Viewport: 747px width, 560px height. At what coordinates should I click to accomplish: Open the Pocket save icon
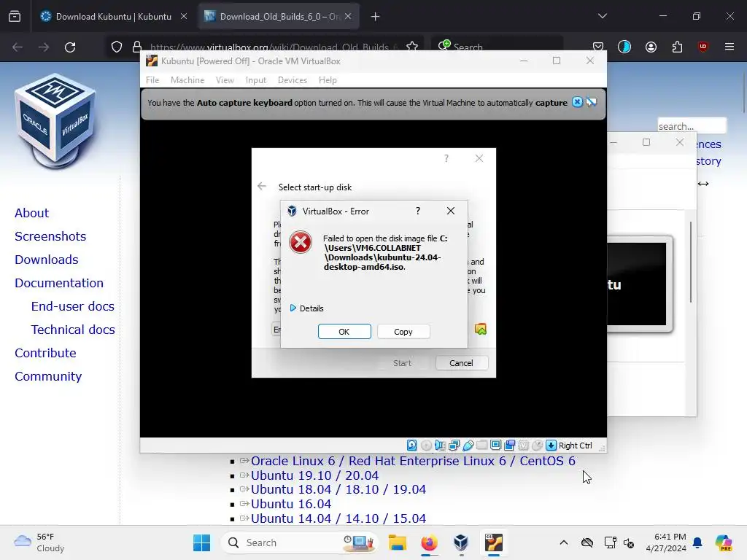point(598,47)
